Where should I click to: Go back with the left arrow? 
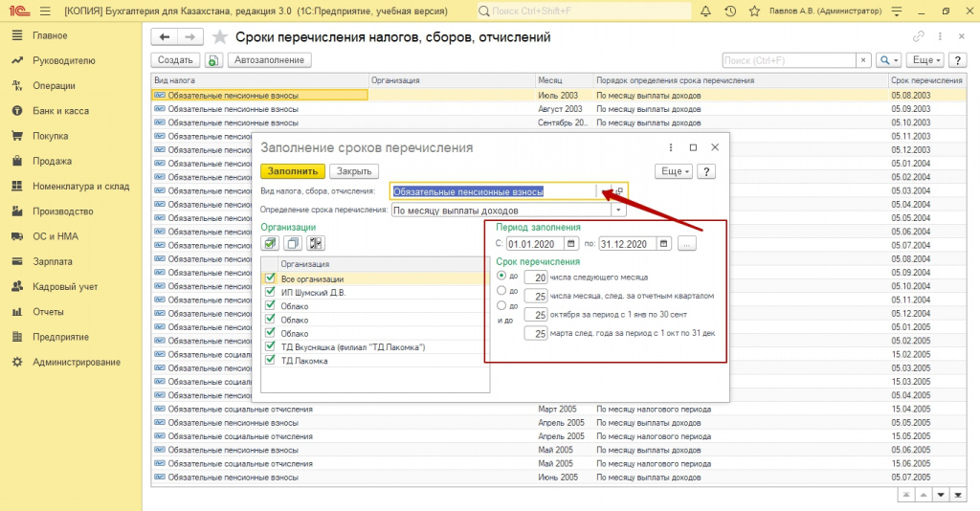point(165,37)
